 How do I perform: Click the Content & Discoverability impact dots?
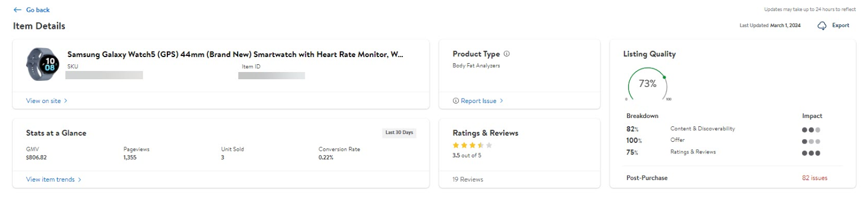[x=810, y=130]
